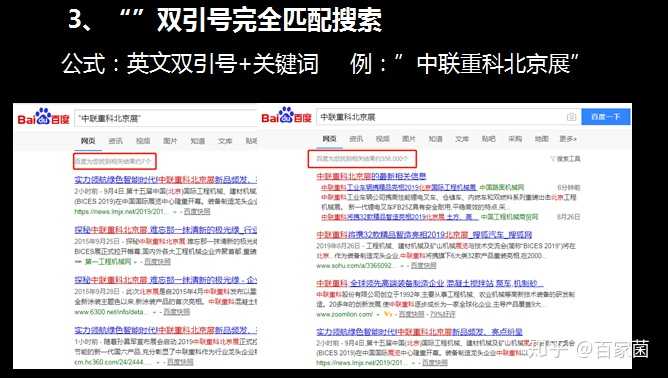This screenshot has width=668, height=378.
Task: Open camera image-search icon in search box
Action: 571,117
